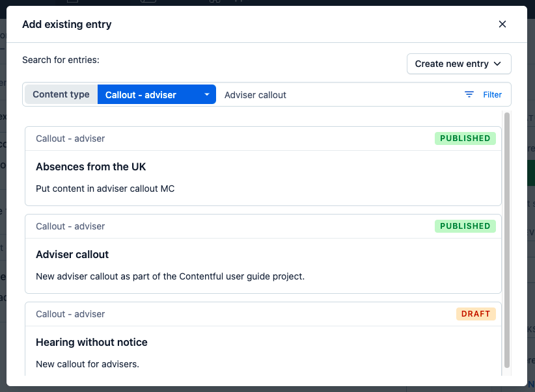Screen dimensions: 535x392
Task: Click the DRAFT badge on Hearing without notice
Action: [x=475, y=314]
